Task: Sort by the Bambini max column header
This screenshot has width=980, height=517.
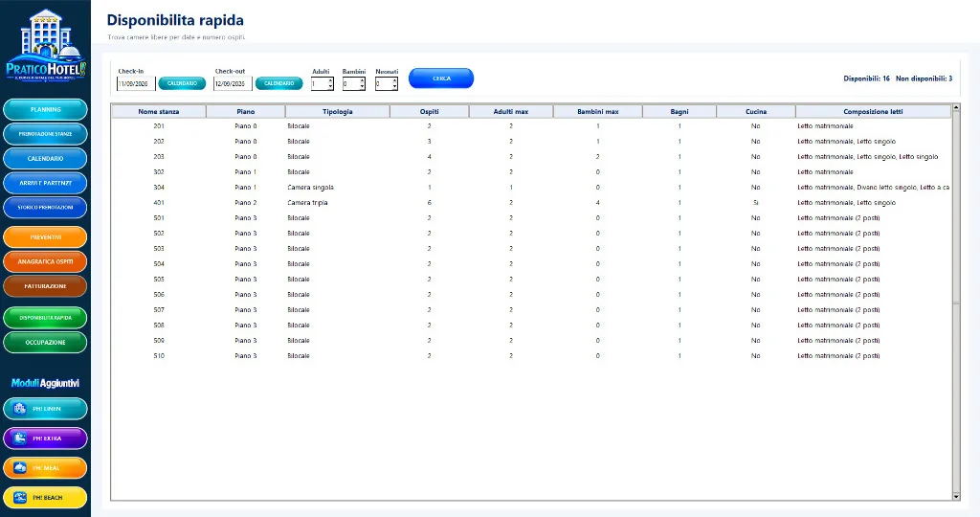Action: click(x=597, y=111)
